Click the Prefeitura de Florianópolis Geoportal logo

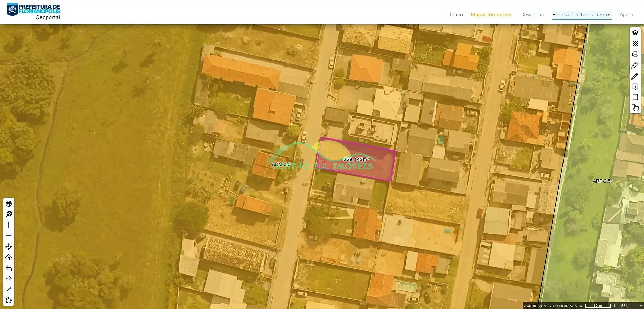click(34, 11)
